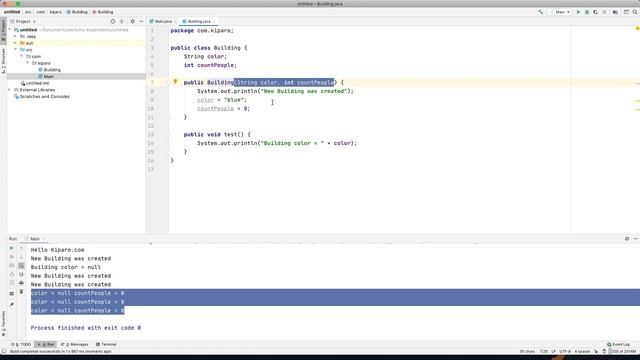Run the Main configuration with the play button
The width and height of the screenshot is (640, 360).
[x=578, y=12]
